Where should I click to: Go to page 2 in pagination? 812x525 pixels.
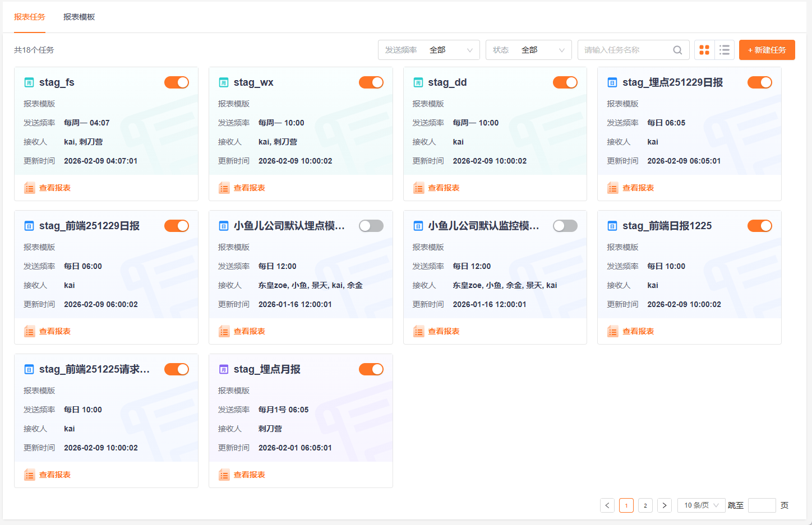coord(645,505)
